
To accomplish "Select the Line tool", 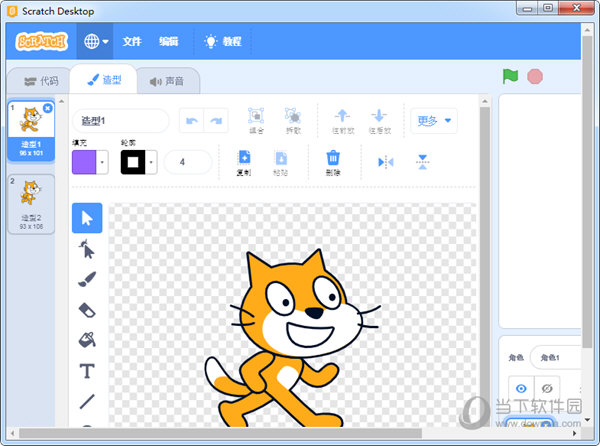I will tap(87, 401).
